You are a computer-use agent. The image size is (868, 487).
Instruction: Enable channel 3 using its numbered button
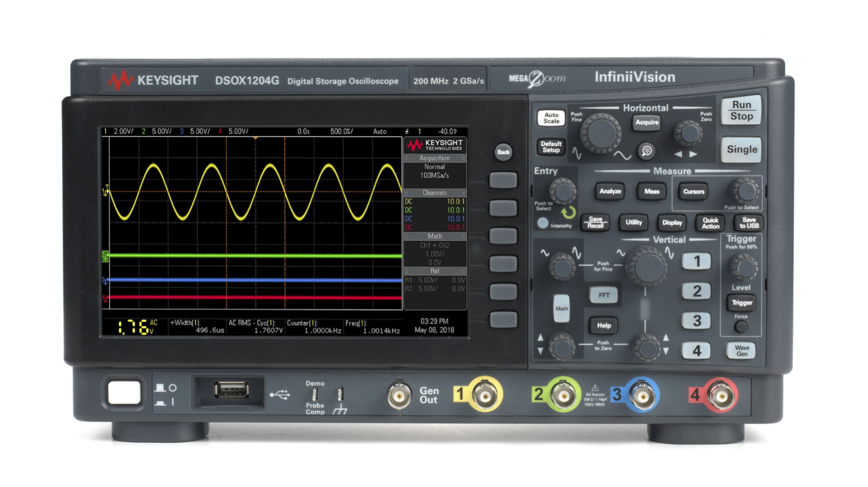click(x=696, y=321)
